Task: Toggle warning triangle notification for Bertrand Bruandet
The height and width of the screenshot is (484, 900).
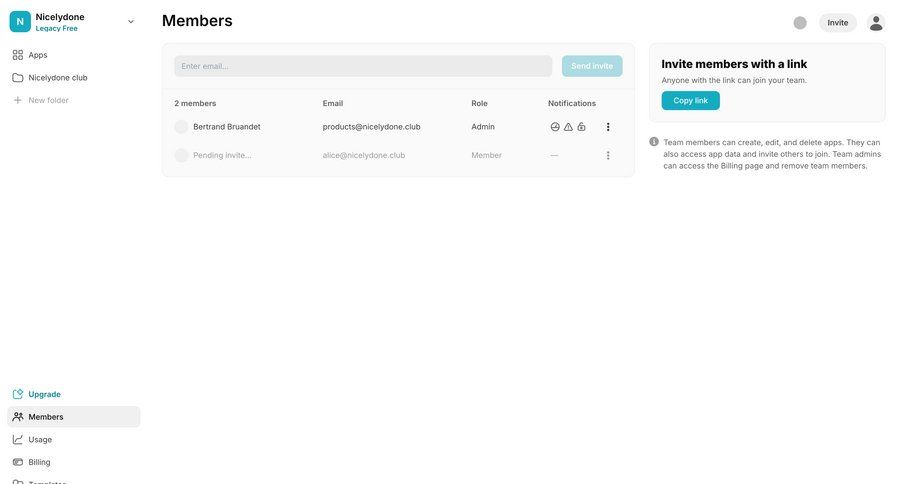Action: 568,127
